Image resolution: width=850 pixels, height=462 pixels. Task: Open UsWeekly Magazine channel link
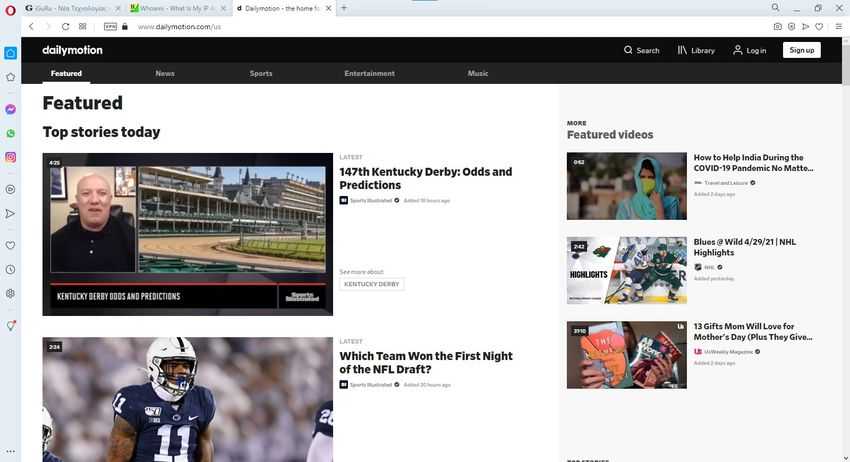[x=727, y=352]
